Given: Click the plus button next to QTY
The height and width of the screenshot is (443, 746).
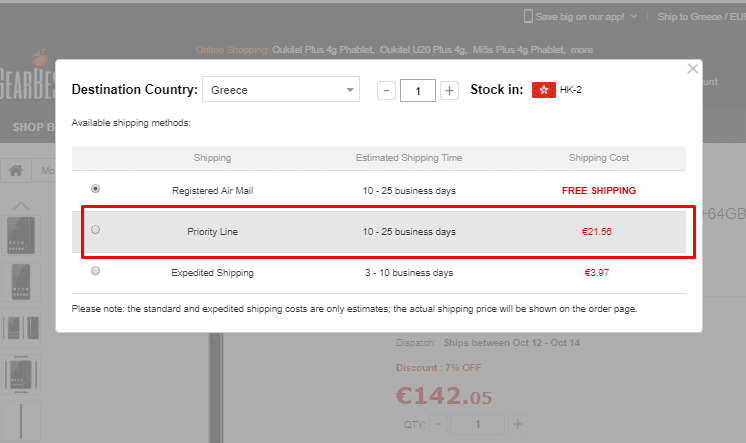Looking at the screenshot, I should (x=517, y=424).
